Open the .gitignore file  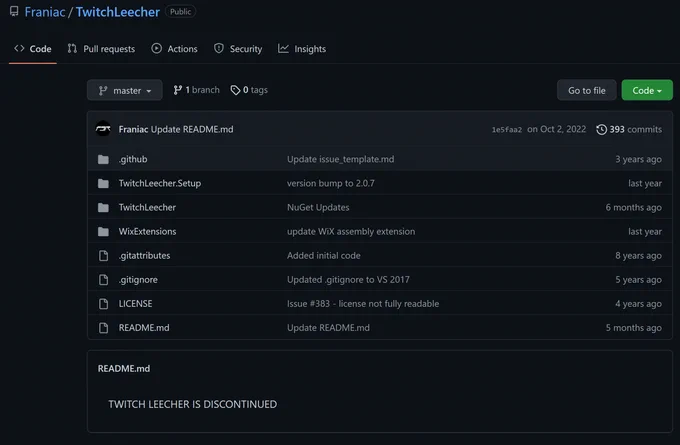pyautogui.click(x=138, y=280)
